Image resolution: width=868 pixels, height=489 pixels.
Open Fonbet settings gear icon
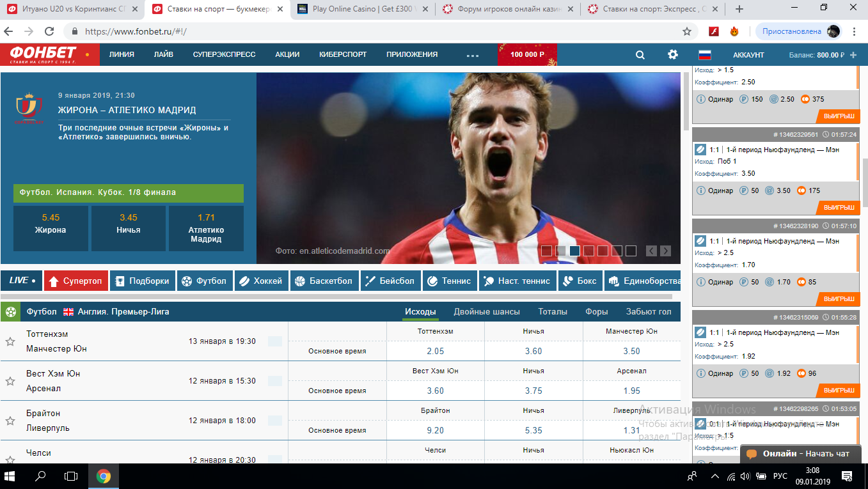(x=673, y=54)
